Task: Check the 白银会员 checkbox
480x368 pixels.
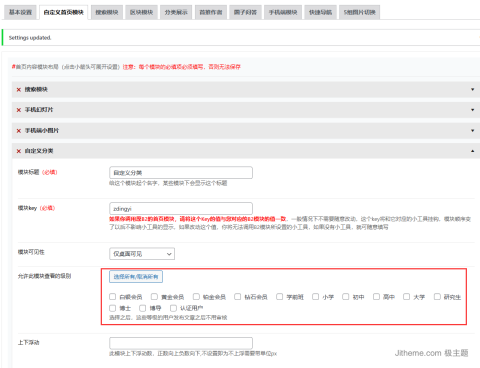Action: [x=113, y=297]
